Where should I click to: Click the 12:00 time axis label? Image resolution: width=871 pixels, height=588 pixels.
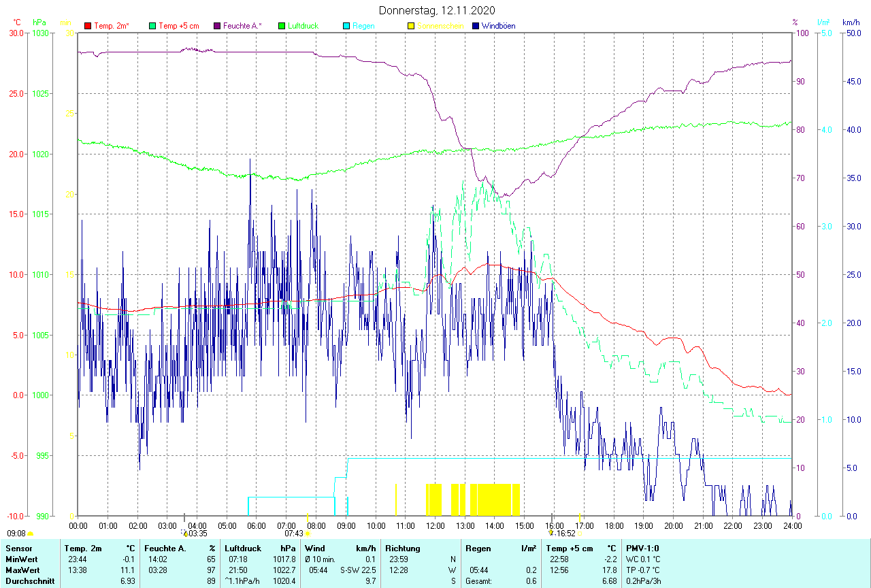(435, 526)
